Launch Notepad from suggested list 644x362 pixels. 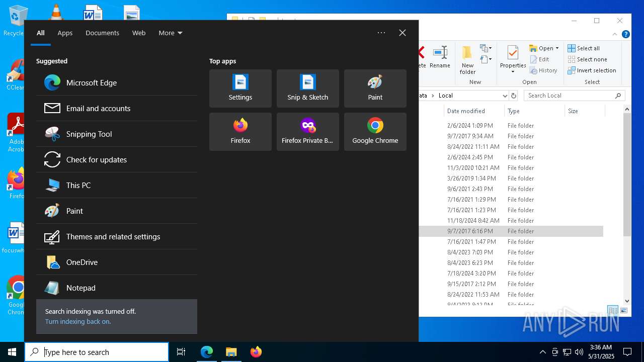(117, 288)
